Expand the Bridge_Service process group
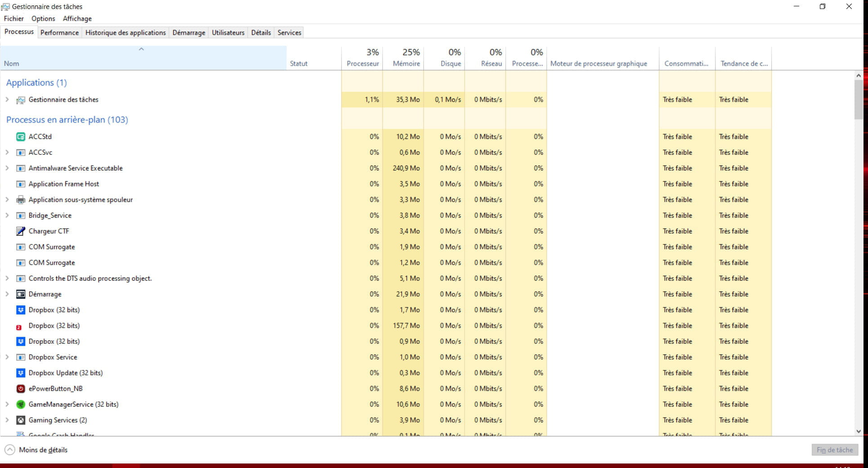Viewport: 868px width, 468px height. tap(7, 216)
